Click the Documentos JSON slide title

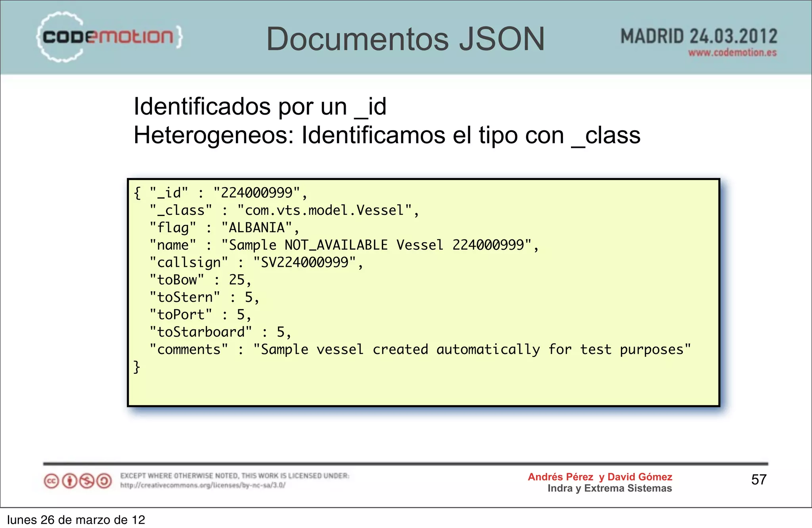pos(405,39)
